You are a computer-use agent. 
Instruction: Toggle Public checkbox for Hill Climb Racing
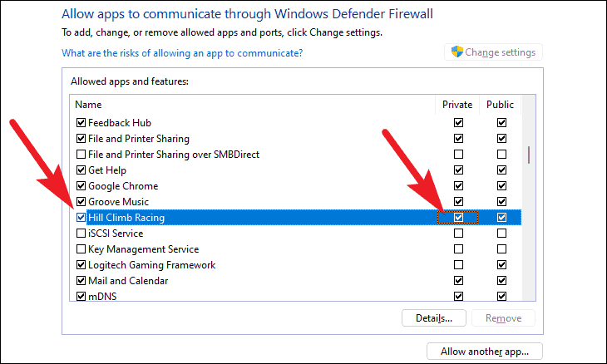click(x=501, y=218)
